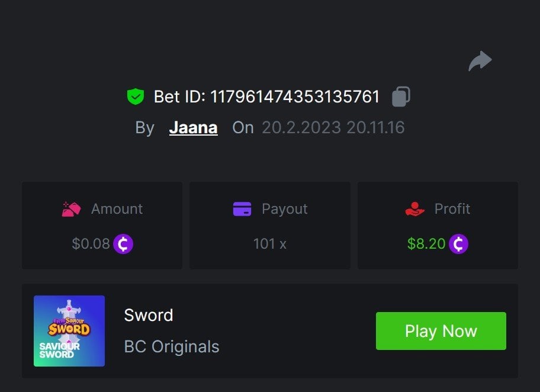This screenshot has height=392, width=540.
Task: Open the Jaana user profile link
Action: [x=193, y=128]
